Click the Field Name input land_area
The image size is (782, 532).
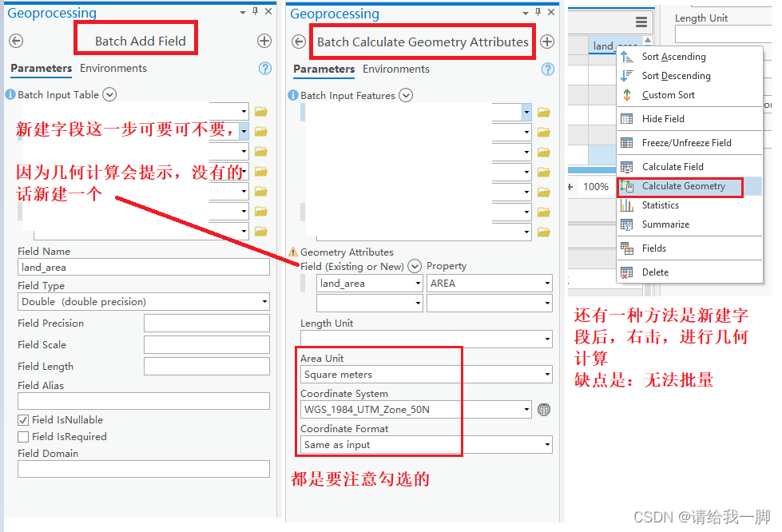tap(144, 268)
